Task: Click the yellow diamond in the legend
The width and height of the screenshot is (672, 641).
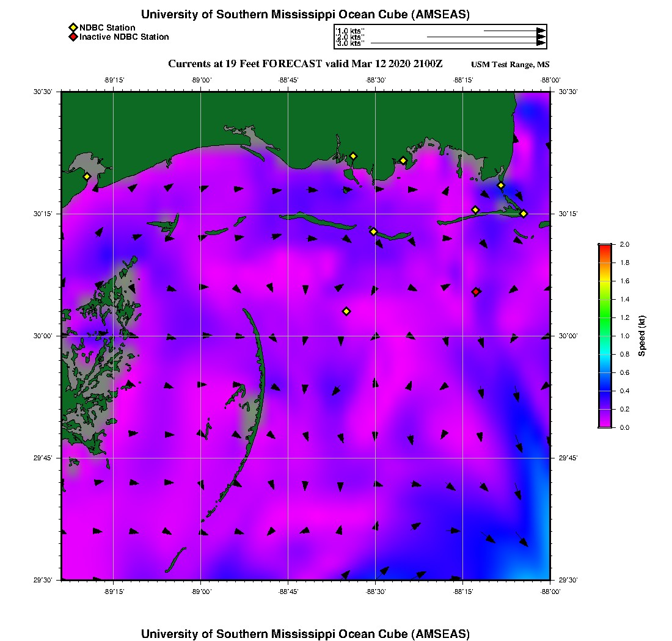Action: pyautogui.click(x=73, y=27)
